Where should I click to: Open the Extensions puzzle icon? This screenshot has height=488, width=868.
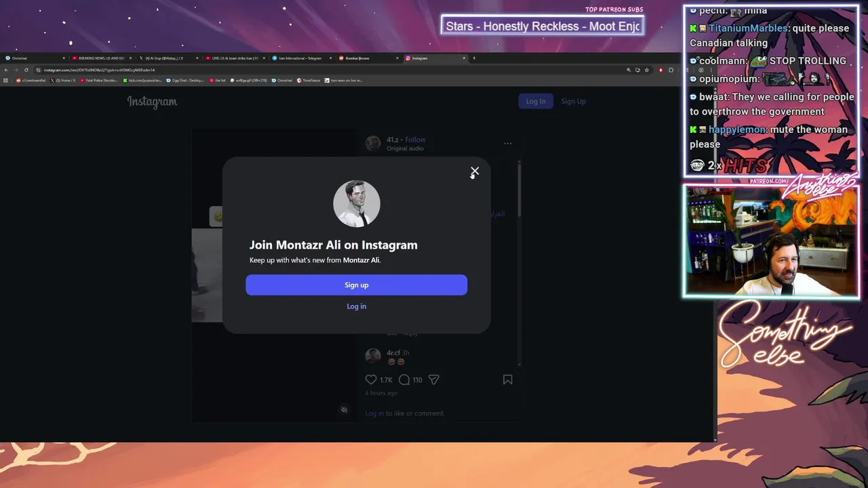click(x=671, y=70)
